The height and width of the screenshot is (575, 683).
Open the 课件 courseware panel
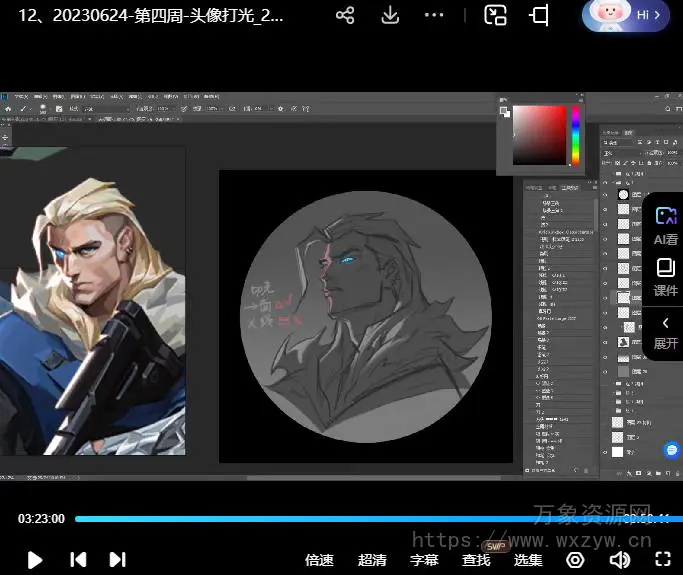tap(666, 277)
